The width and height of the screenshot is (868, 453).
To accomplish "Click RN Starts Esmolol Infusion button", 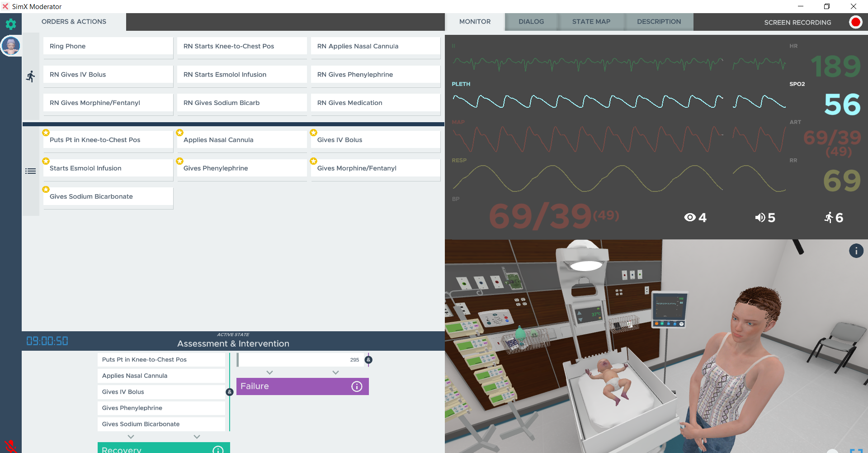I will click(242, 75).
